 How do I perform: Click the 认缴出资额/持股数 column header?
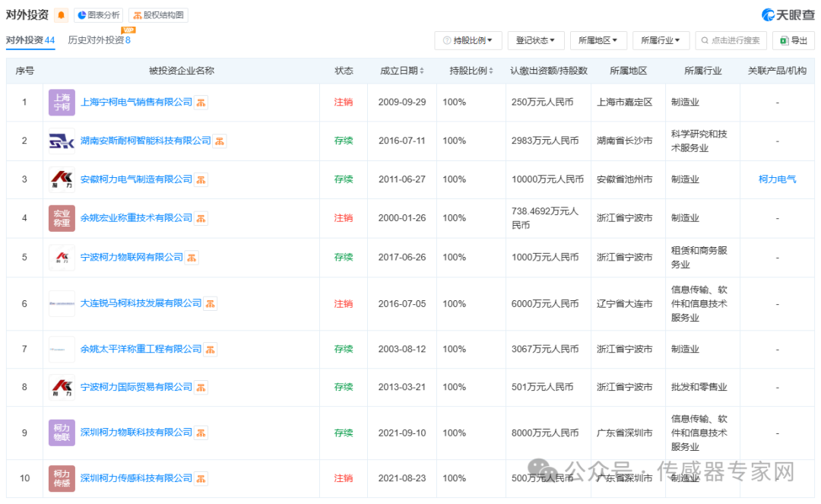point(549,71)
